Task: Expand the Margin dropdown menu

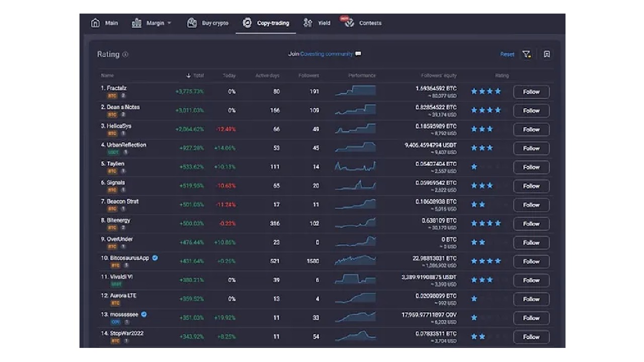Action: click(169, 23)
